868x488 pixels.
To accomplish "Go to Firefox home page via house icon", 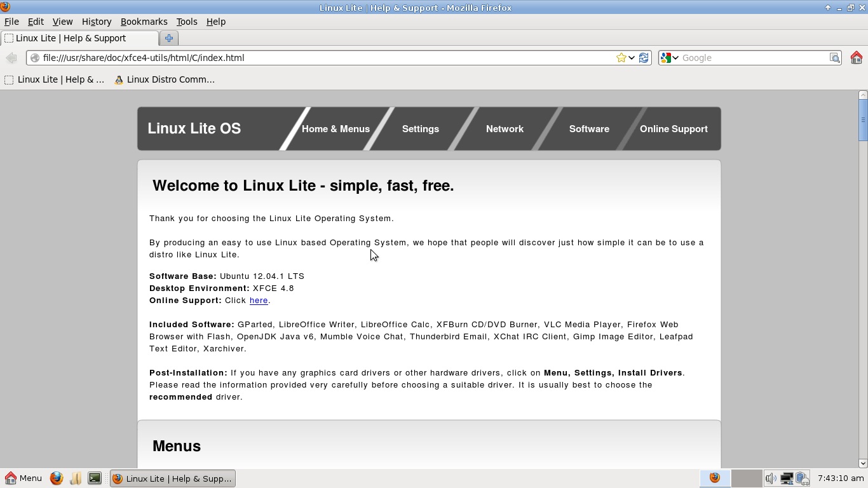I will click(x=857, y=58).
